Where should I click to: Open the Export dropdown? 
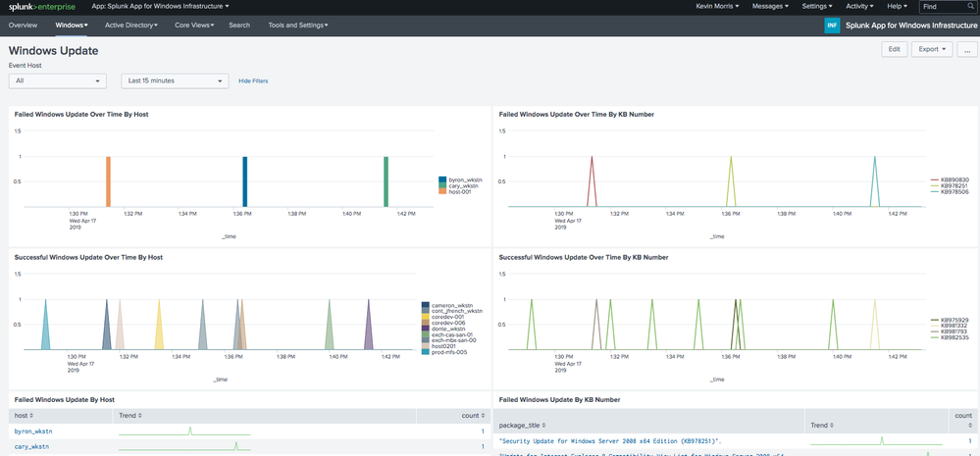pos(931,49)
